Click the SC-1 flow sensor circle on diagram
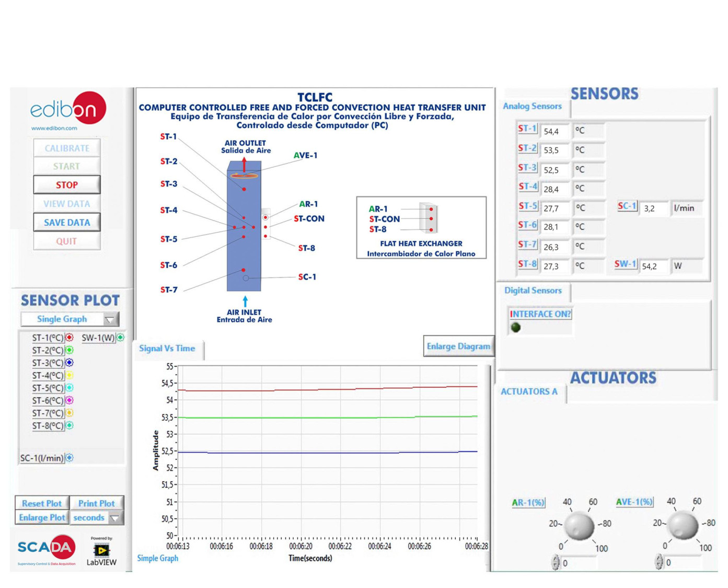 coord(246,278)
